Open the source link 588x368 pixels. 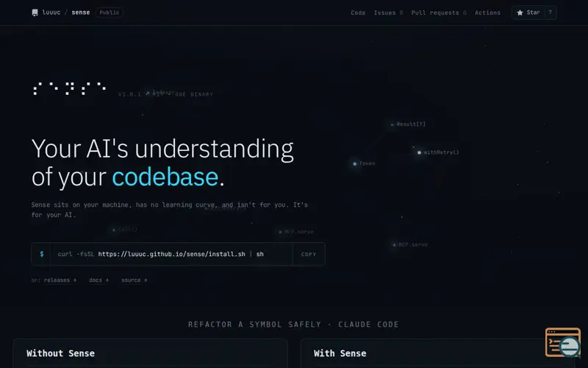134,280
